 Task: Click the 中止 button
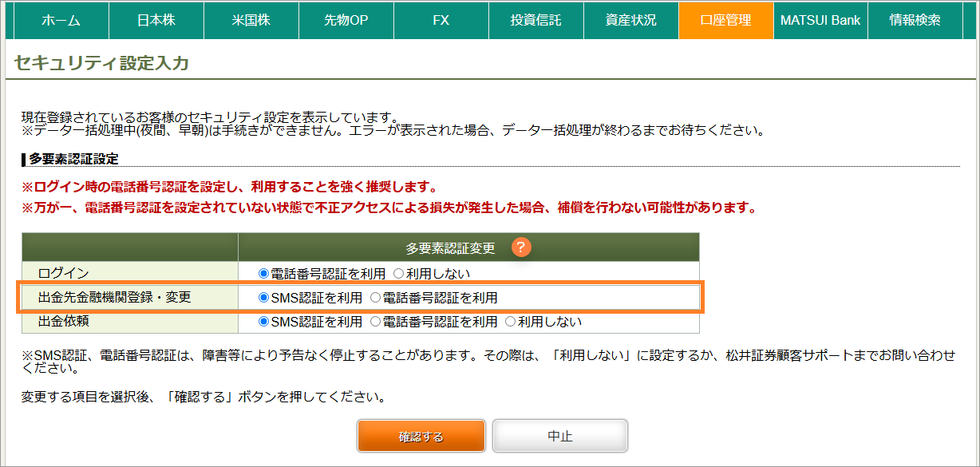tap(560, 436)
